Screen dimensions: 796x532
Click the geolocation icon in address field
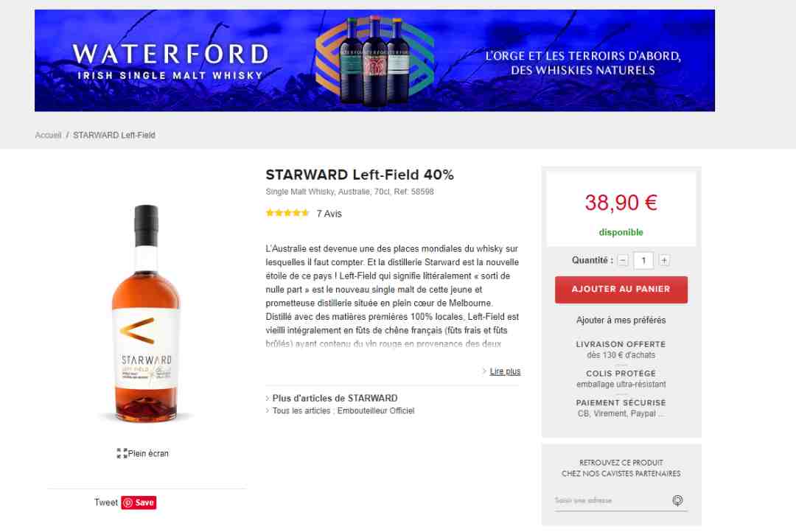677,500
